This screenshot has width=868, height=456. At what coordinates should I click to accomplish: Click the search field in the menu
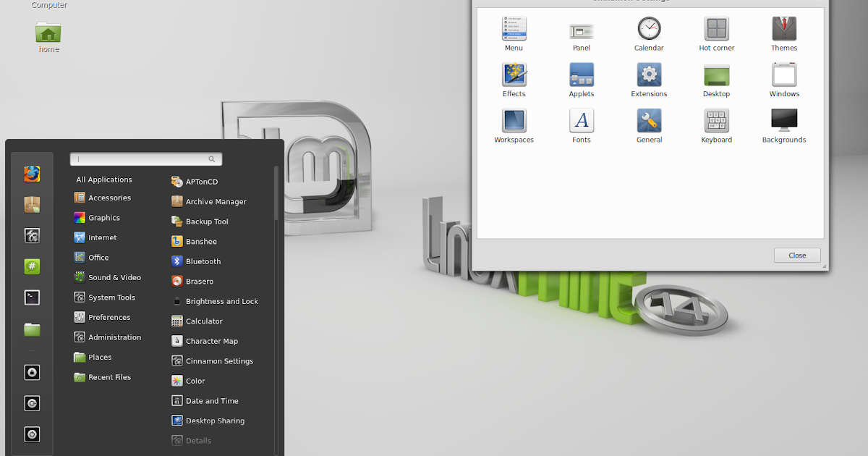145,159
